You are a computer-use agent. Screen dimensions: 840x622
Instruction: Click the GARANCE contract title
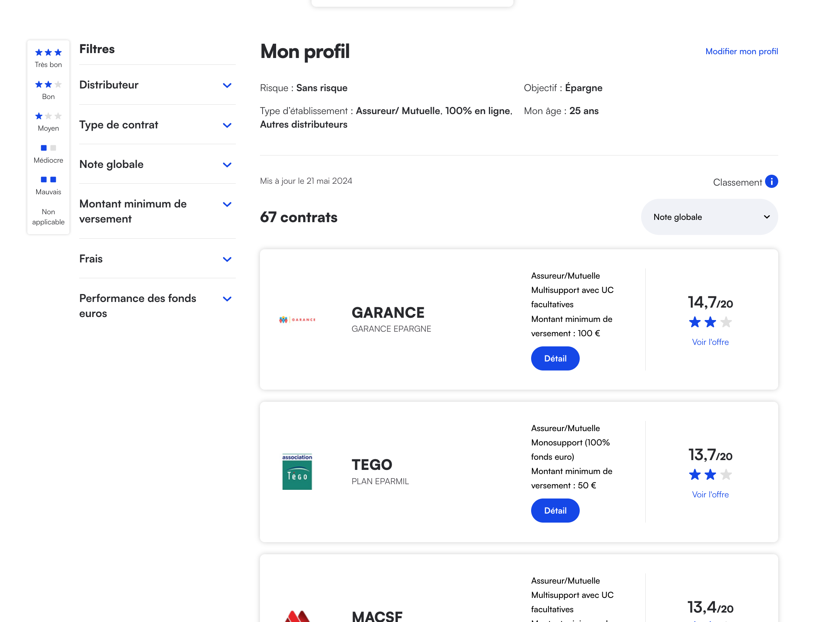click(x=388, y=313)
